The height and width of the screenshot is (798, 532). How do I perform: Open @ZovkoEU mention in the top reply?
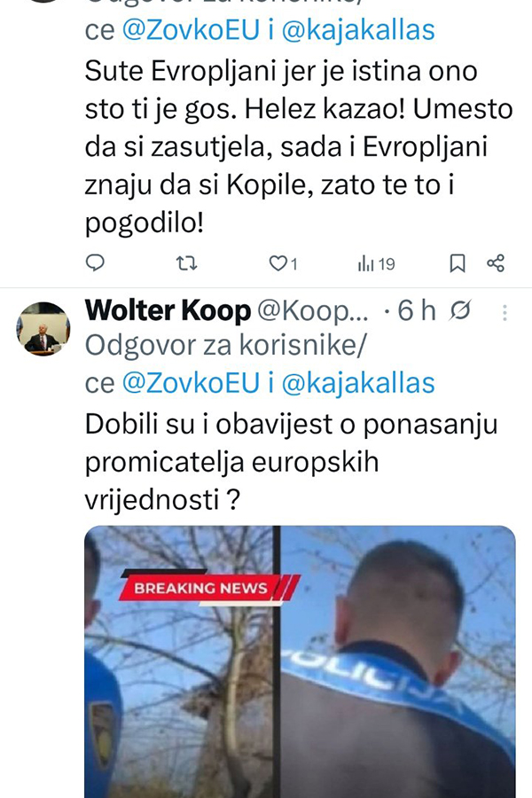(191, 30)
